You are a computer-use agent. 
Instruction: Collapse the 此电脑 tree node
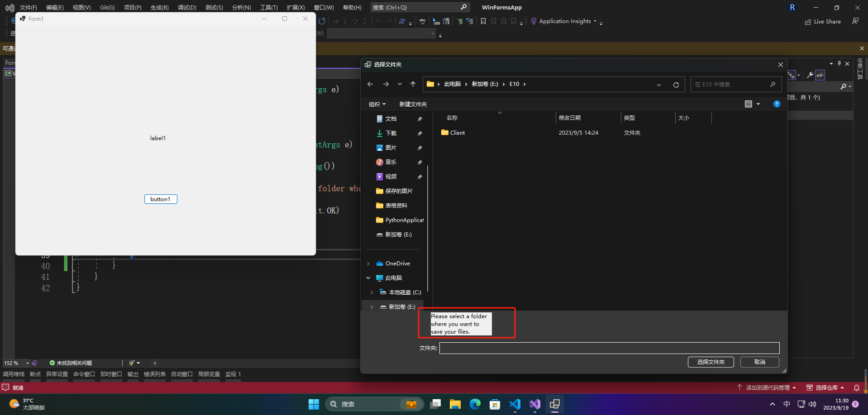pyautogui.click(x=368, y=278)
